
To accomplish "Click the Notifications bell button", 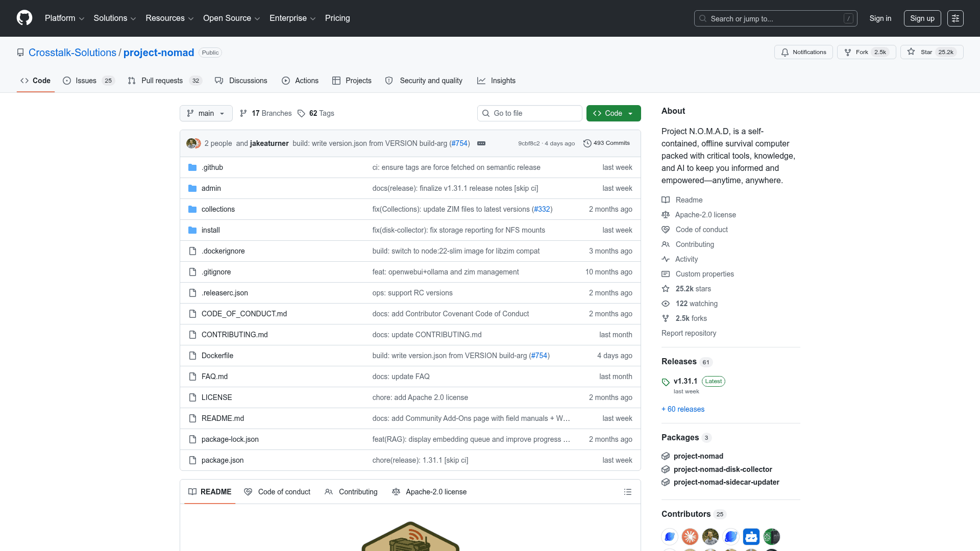I will (803, 52).
